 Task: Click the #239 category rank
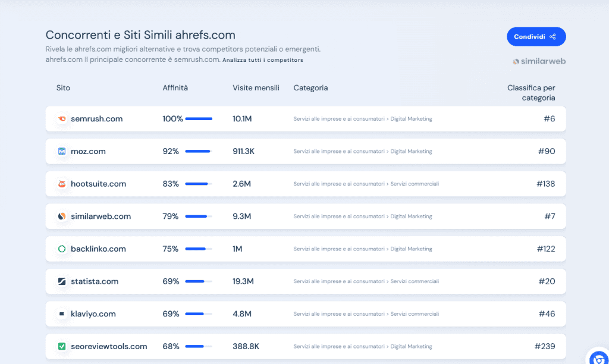coord(545,347)
